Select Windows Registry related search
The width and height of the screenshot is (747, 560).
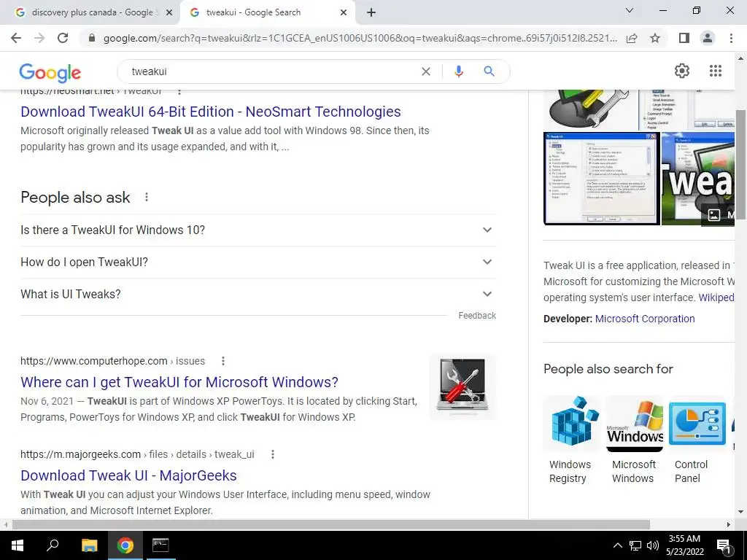click(570, 440)
